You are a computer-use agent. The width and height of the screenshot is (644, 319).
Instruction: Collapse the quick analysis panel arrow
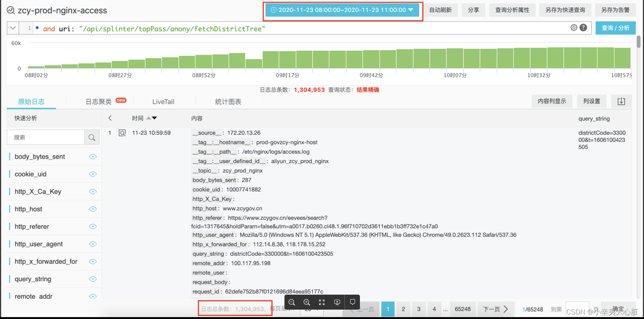coord(110,118)
